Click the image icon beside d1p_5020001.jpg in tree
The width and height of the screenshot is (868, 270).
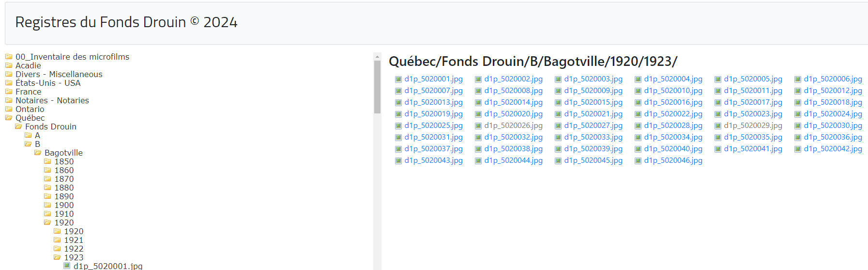coord(67,266)
